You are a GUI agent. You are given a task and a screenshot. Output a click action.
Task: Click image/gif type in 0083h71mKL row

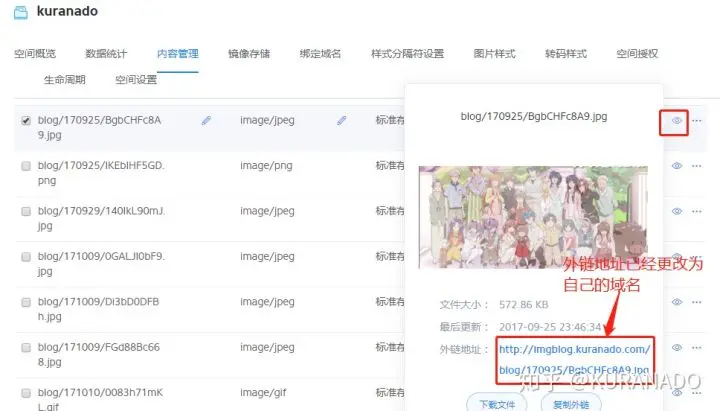tap(263, 393)
